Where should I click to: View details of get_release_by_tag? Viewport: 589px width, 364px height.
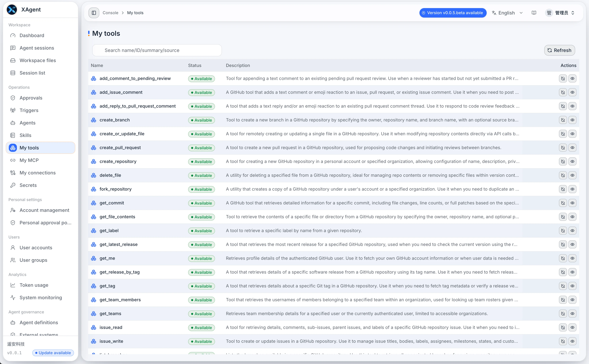[572, 272]
